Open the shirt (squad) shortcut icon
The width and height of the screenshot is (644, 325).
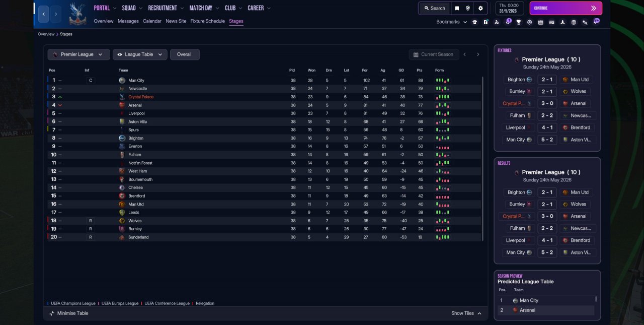[x=474, y=22]
